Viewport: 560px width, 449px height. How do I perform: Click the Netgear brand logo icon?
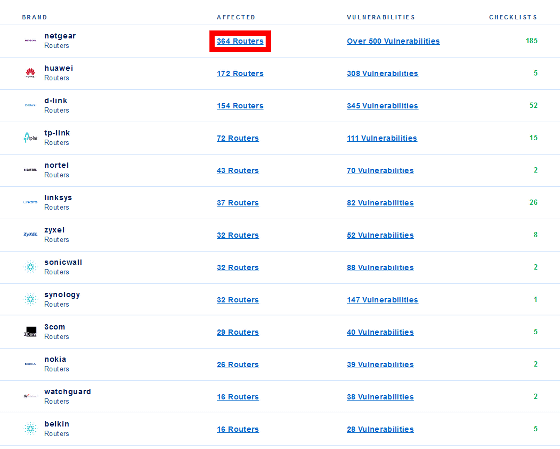point(30,40)
